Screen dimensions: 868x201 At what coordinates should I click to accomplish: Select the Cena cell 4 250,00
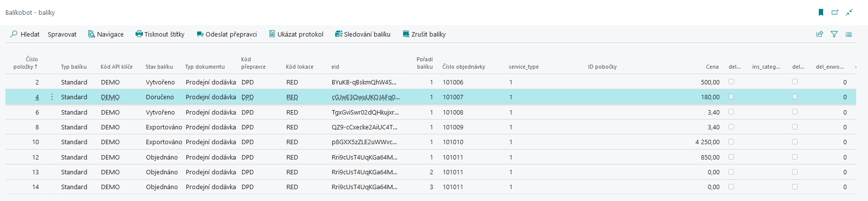coord(707,142)
